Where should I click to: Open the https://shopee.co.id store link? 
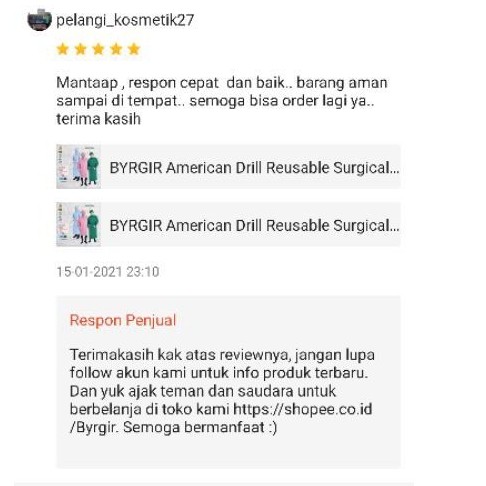click(302, 409)
